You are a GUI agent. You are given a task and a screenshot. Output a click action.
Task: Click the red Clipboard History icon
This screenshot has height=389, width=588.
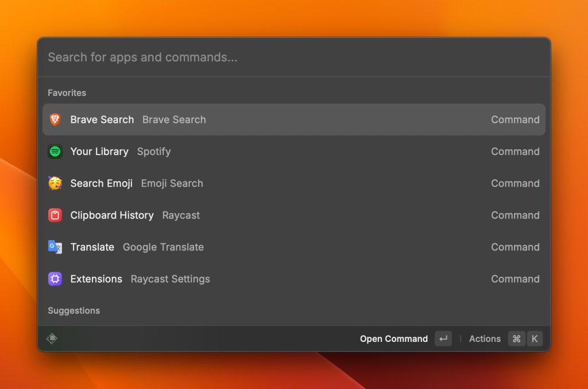pos(55,215)
